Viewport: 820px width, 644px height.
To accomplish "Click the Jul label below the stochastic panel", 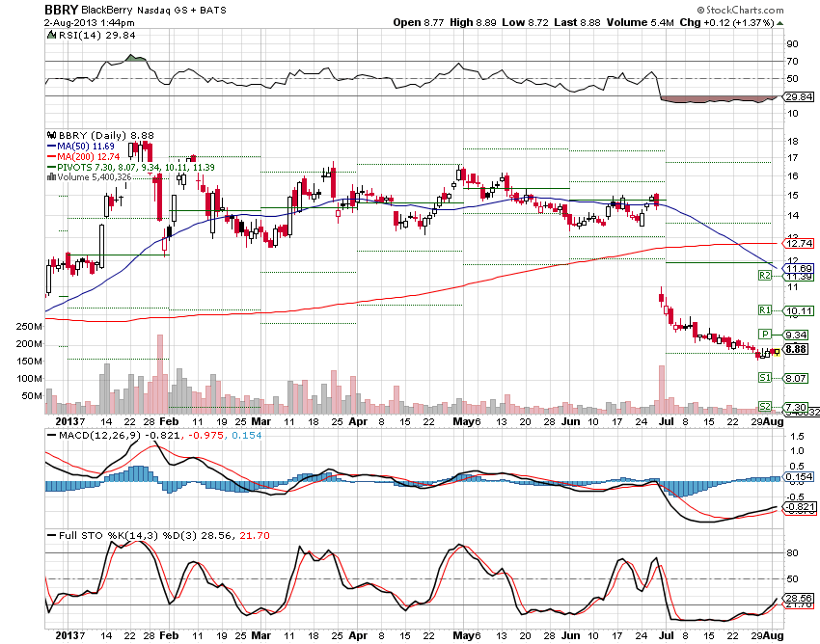I will (x=667, y=635).
